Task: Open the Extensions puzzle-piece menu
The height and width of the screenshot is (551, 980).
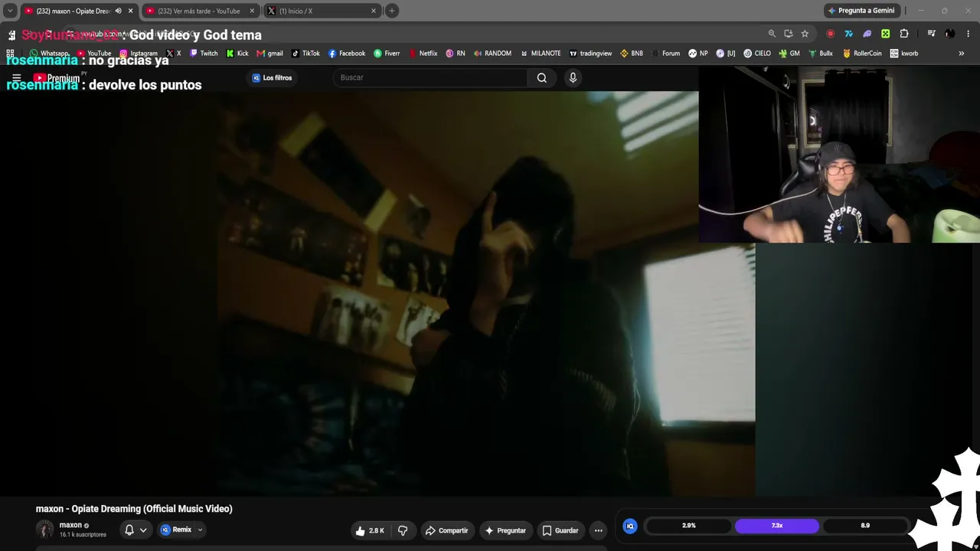Action: click(x=904, y=34)
